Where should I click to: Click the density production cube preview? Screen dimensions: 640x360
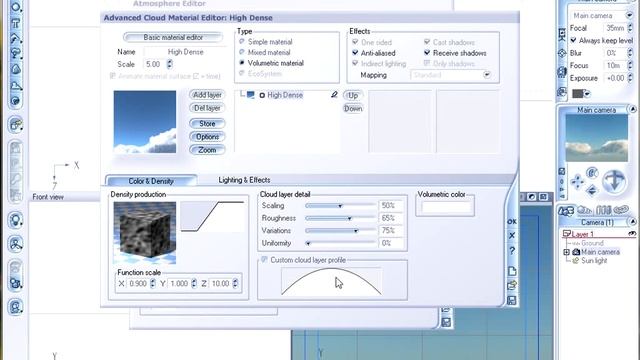(144, 233)
